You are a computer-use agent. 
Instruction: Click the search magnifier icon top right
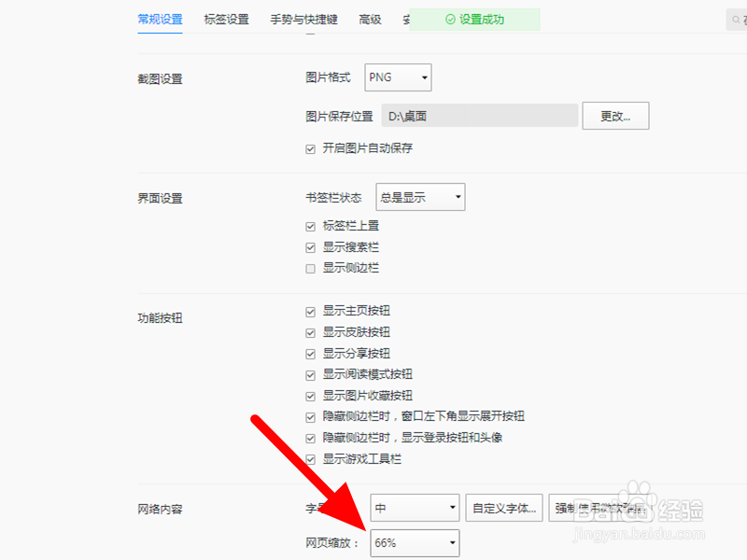738,19
